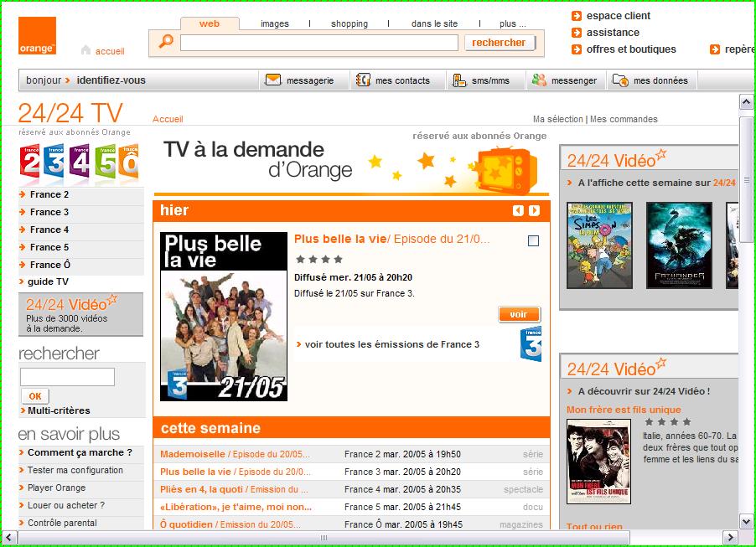Open Plus belle la vie 21/05 thumbnail
The image size is (756, 547).
tap(224, 317)
